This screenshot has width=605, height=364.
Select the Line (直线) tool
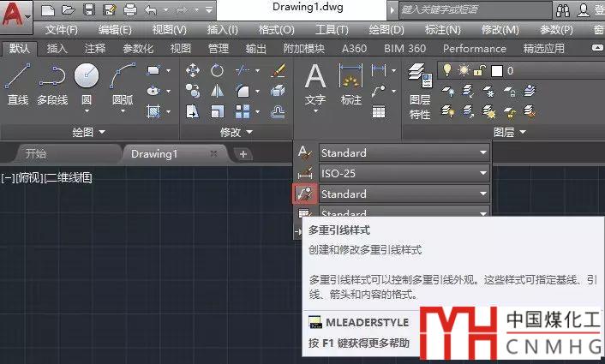pyautogui.click(x=18, y=84)
